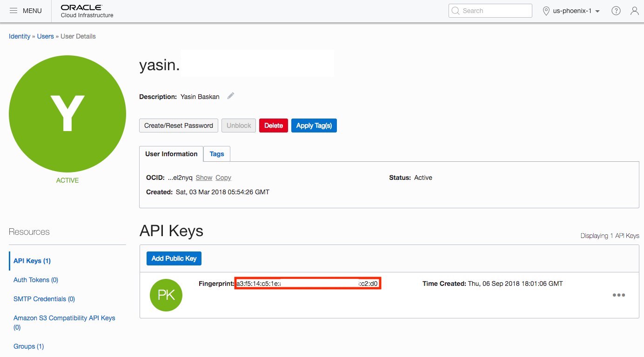Click the location pin region icon

pyautogui.click(x=547, y=11)
